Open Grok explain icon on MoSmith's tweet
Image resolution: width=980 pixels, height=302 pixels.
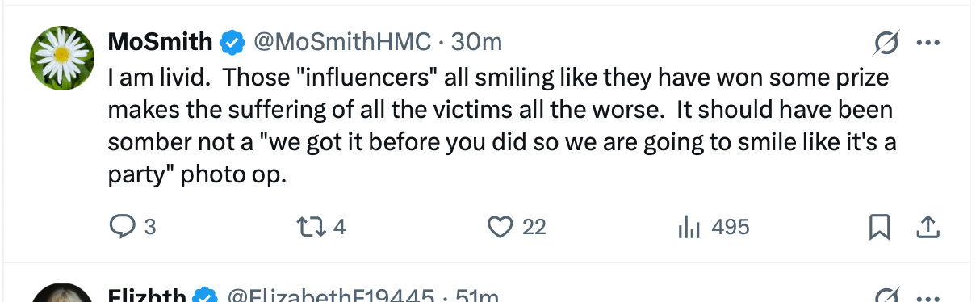886,42
